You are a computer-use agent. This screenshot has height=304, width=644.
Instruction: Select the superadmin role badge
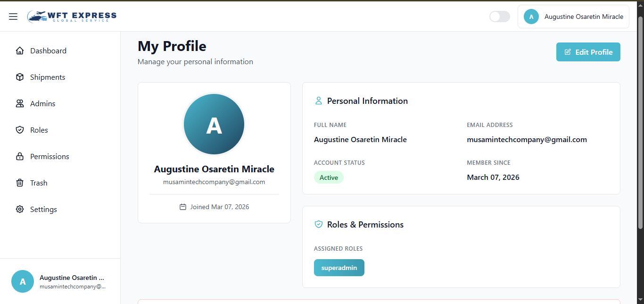339,267
